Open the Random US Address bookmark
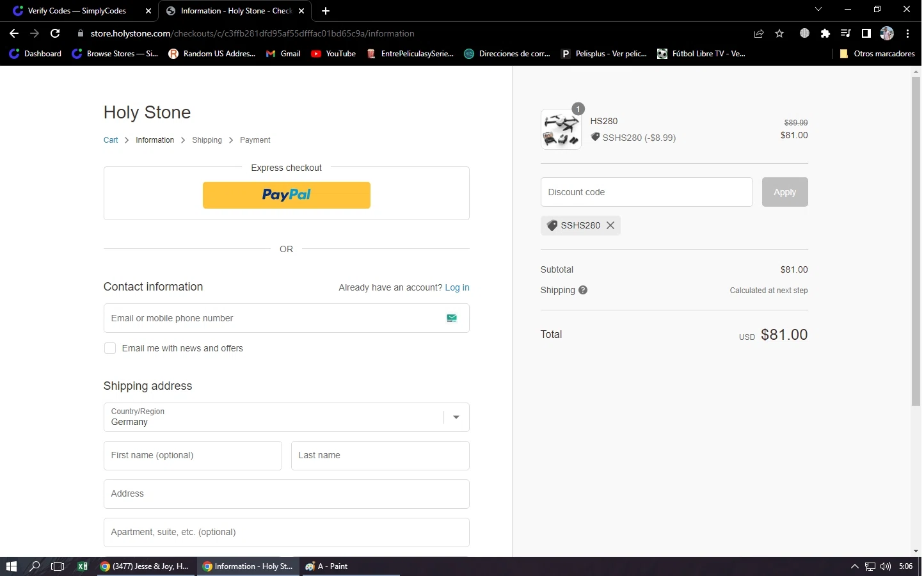Image resolution: width=924 pixels, height=576 pixels. pos(212,54)
